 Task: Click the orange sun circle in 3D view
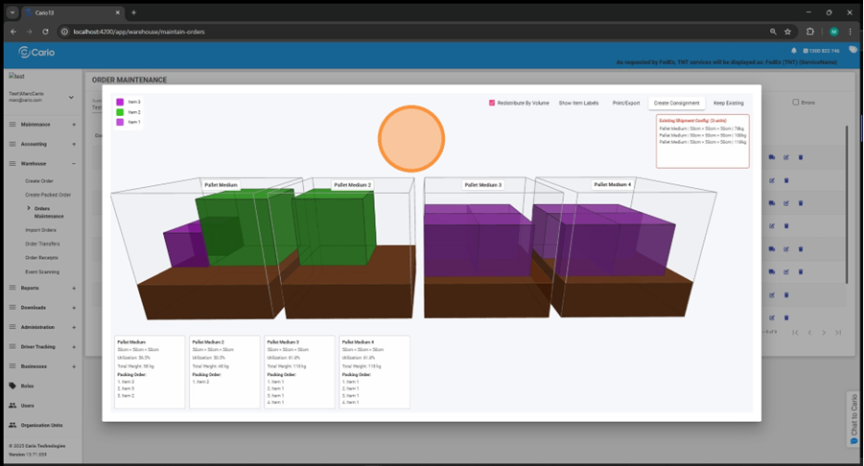(411, 138)
